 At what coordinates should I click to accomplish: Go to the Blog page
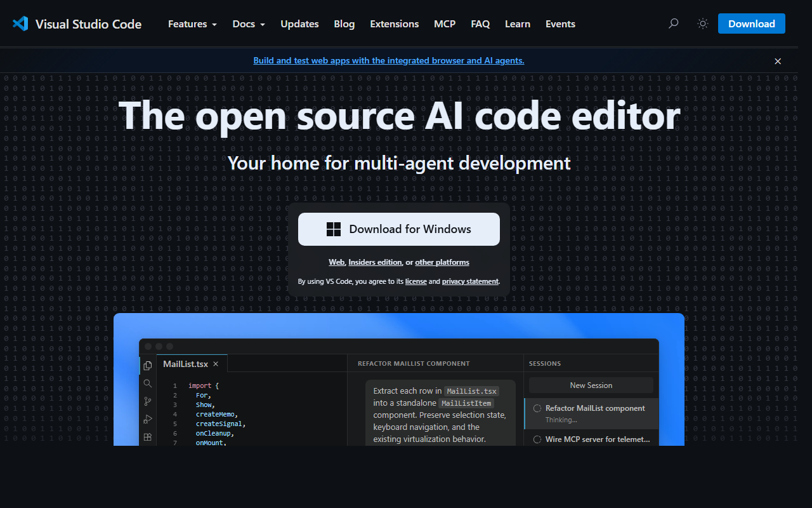coord(344,24)
